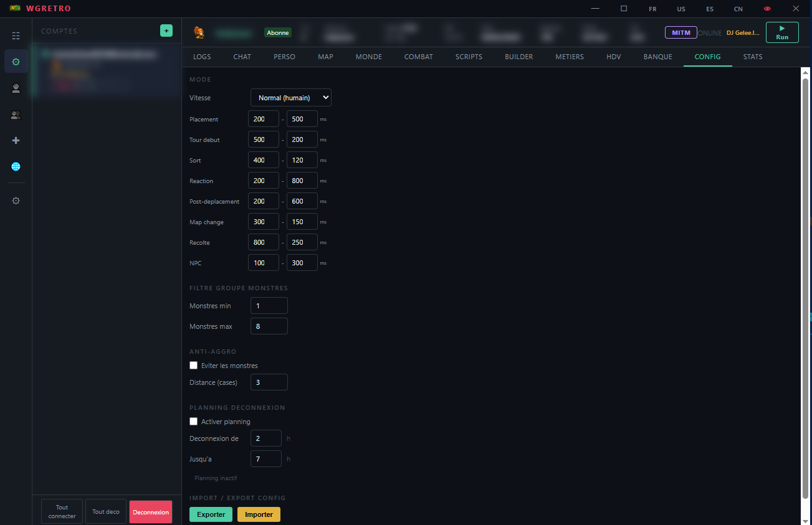The image size is (812, 525).
Task: Click Tout connecter button
Action: point(62,512)
